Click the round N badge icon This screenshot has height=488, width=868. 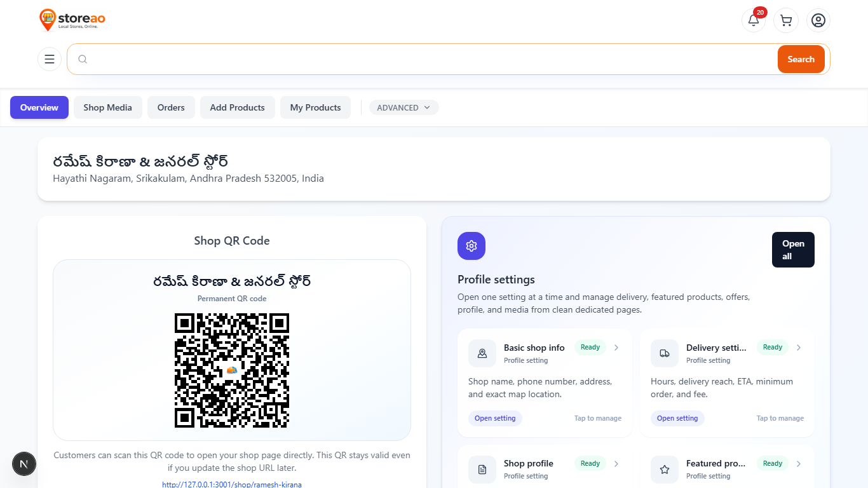pyautogui.click(x=24, y=464)
